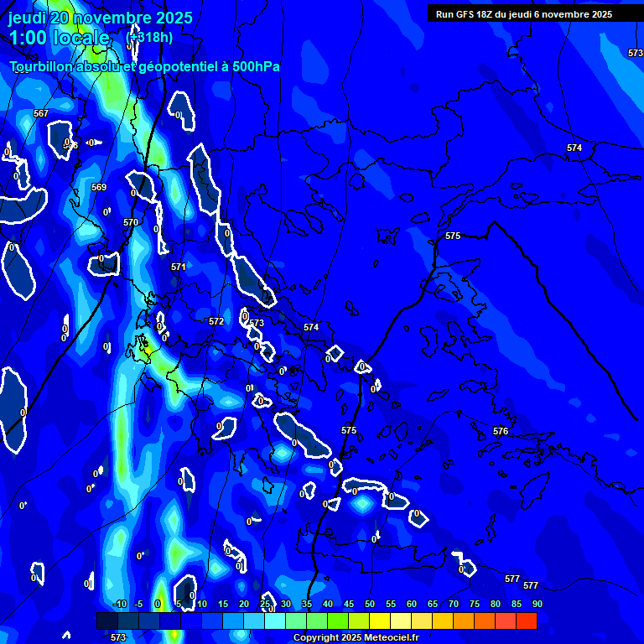
Task: Click the 570 geopotential contour label
Action: (131, 222)
